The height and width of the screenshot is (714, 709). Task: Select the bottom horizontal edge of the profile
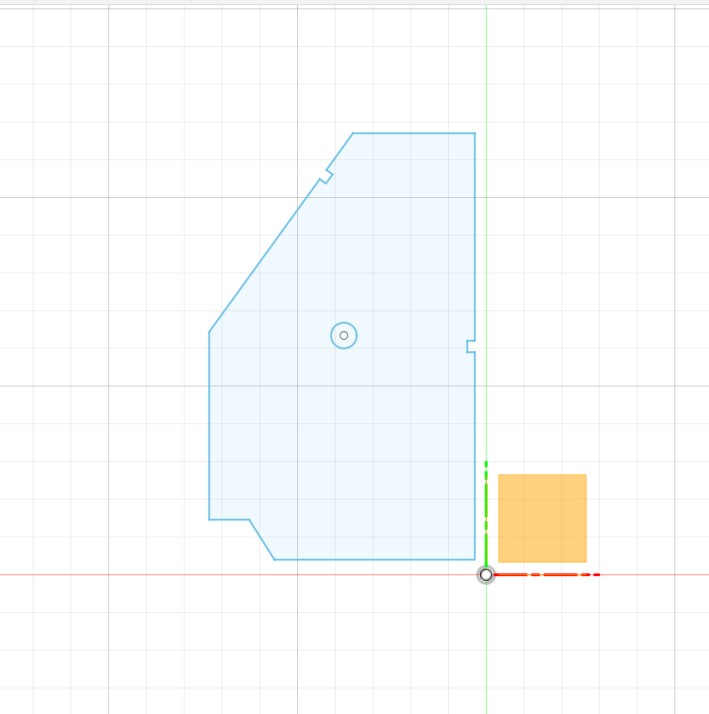[375, 559]
